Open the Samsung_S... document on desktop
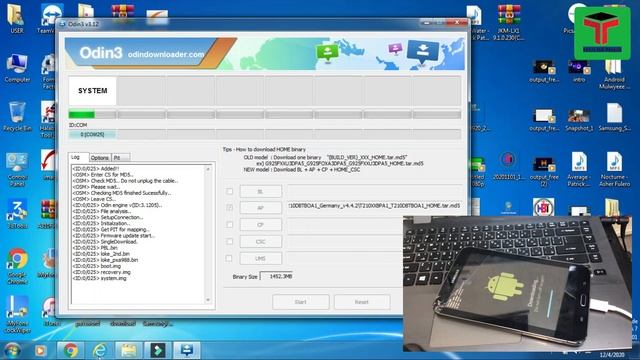 click(x=614, y=117)
